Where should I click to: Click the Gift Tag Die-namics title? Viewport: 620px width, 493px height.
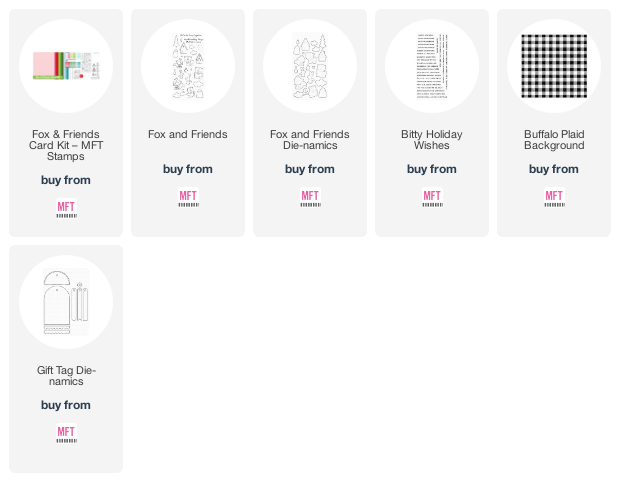coord(66,376)
